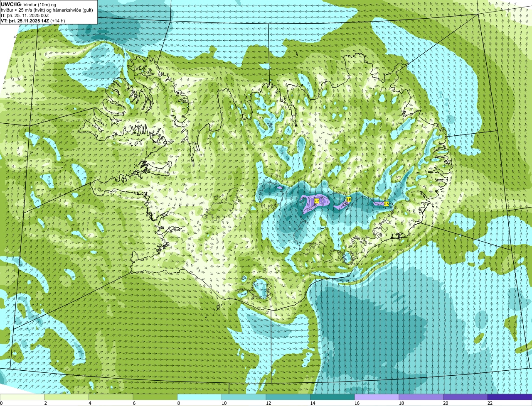The height and width of the screenshot is (406, 532).
Task: Click the yellow gust label 25
Action: (x=386, y=204)
